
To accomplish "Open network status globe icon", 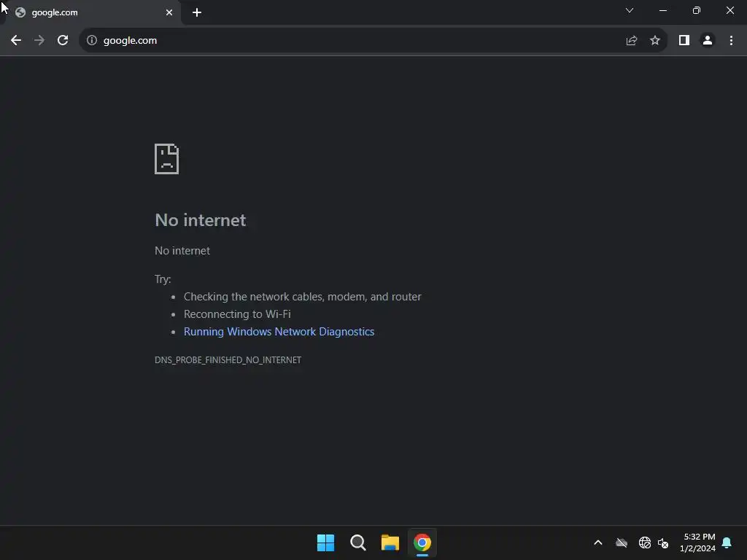I will tap(645, 542).
